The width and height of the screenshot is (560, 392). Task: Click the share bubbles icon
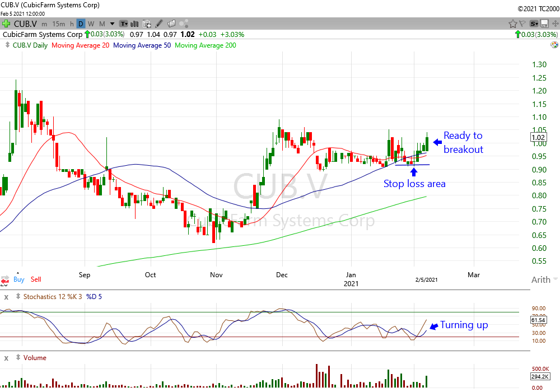184,24
